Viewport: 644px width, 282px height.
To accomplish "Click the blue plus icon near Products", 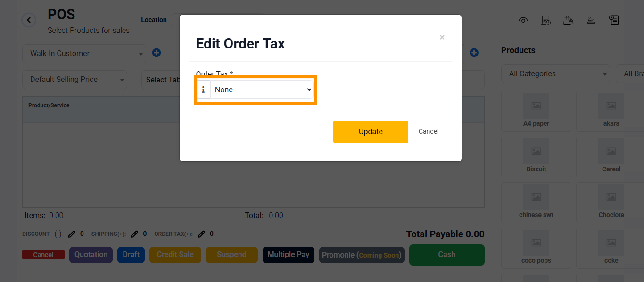I will [474, 53].
